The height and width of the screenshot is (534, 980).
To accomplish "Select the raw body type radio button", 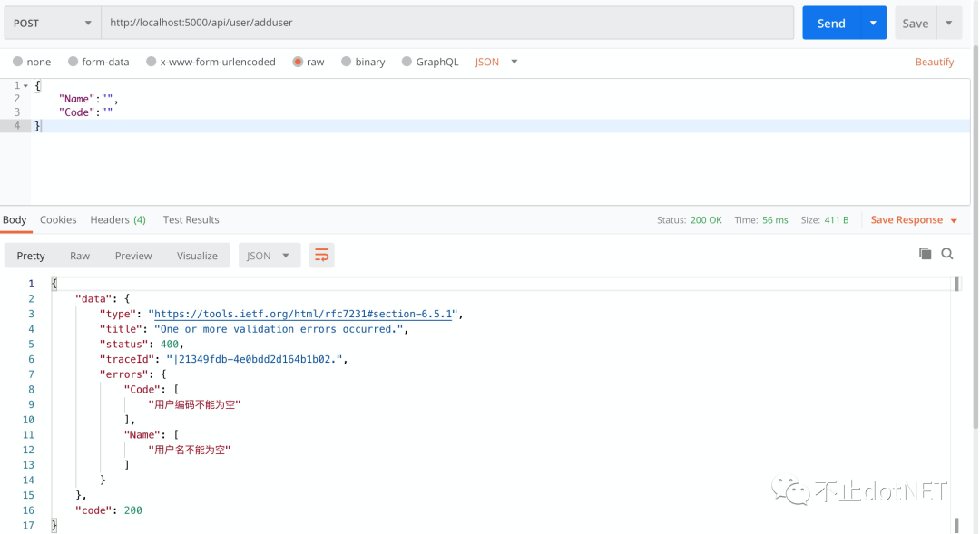I will coord(298,62).
